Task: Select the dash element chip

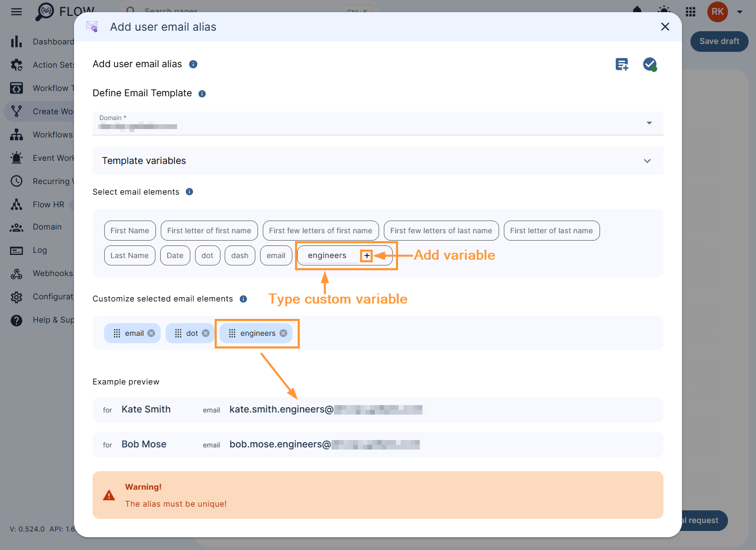Action: (240, 255)
